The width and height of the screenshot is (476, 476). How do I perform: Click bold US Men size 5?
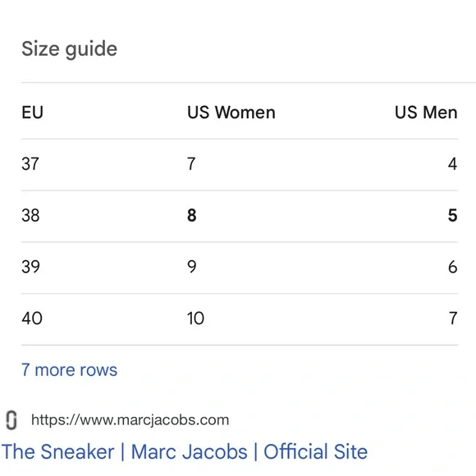coord(453,216)
